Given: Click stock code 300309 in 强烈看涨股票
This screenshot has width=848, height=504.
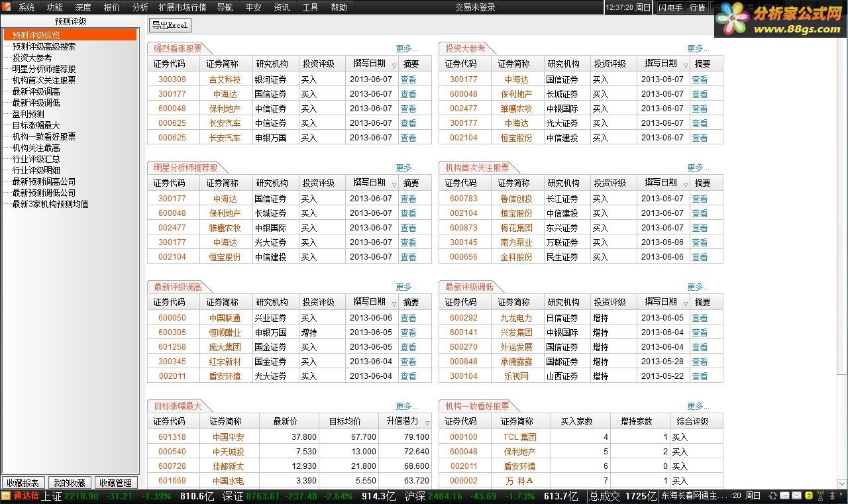Looking at the screenshot, I should (172, 79).
